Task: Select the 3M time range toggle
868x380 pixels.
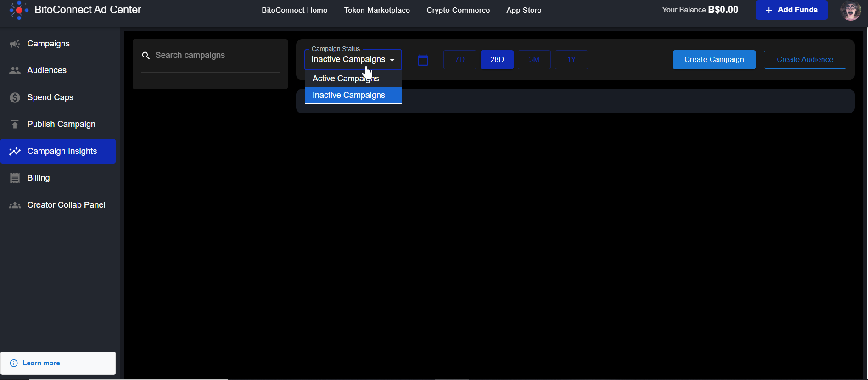Action: pos(534,60)
